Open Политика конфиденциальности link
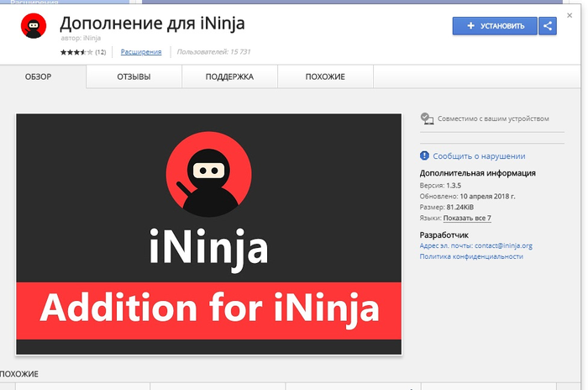Image resolution: width=588 pixels, height=390 pixels. (471, 256)
